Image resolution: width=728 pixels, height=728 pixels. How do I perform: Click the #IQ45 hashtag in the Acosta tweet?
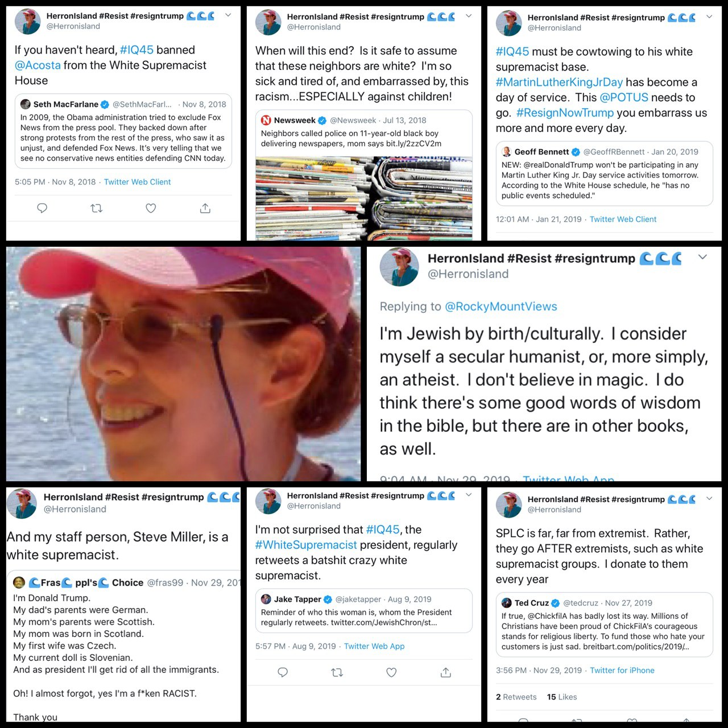coord(136,50)
